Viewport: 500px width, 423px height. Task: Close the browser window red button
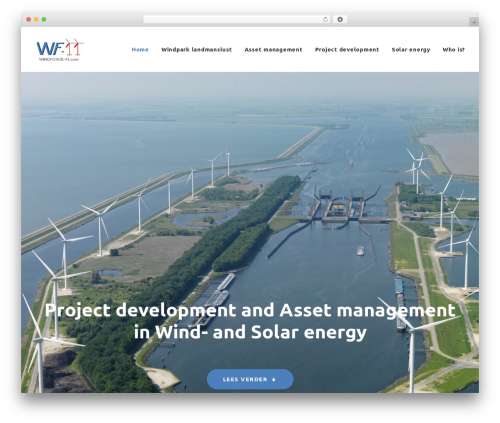(x=29, y=20)
